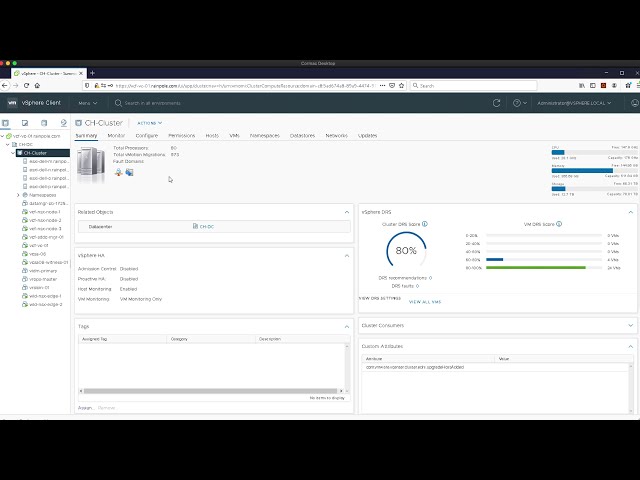Open the VMs and Templates inventory view icon
Viewport: 640px width, 480px height.
tap(25, 123)
